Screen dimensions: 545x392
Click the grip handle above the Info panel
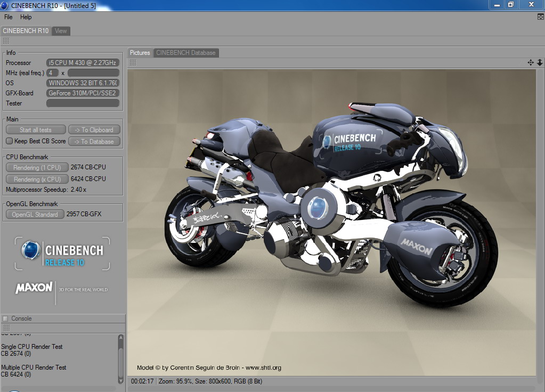pos(6,41)
